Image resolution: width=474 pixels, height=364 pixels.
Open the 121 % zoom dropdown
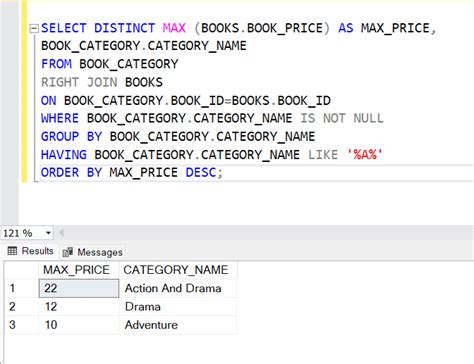pyautogui.click(x=48, y=233)
